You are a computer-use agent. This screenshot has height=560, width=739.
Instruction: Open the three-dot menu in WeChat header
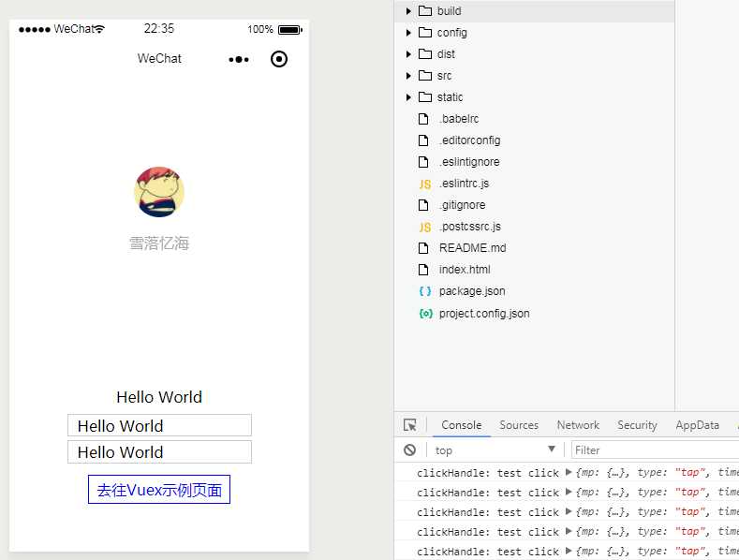click(239, 59)
